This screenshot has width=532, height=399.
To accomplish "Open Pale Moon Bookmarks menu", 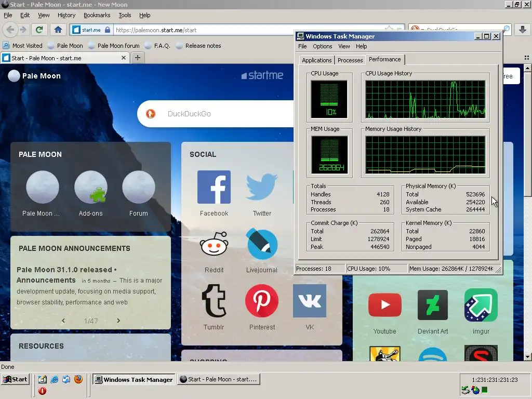I will click(97, 15).
